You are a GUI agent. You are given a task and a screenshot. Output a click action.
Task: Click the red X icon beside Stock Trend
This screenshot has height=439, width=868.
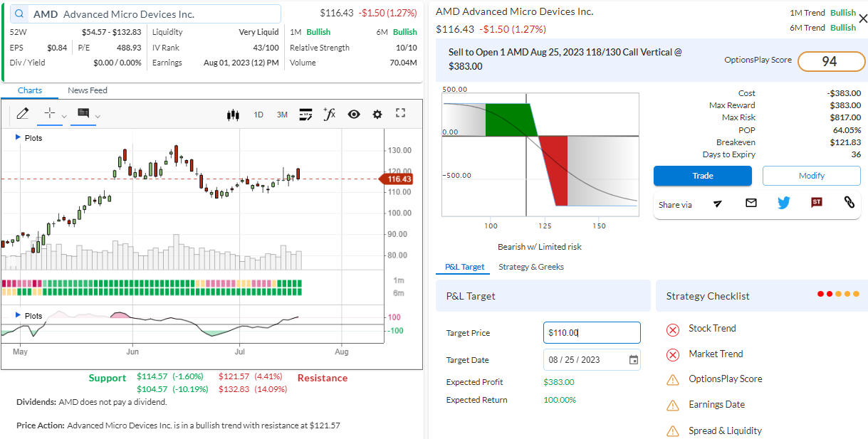click(x=673, y=329)
